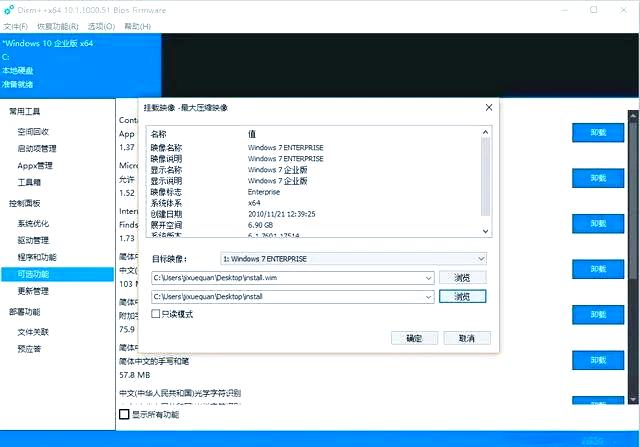This screenshot has height=447, width=640.
Task: Go to 空间回收 in the sidebar
Action: (x=33, y=131)
